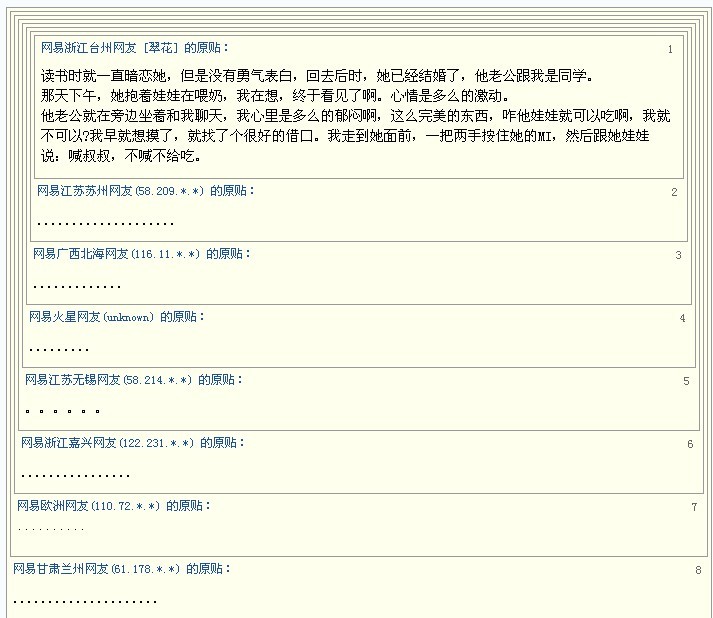Click floor number 2 beside the Suzhou post
This screenshot has width=713, height=618.
[674, 192]
